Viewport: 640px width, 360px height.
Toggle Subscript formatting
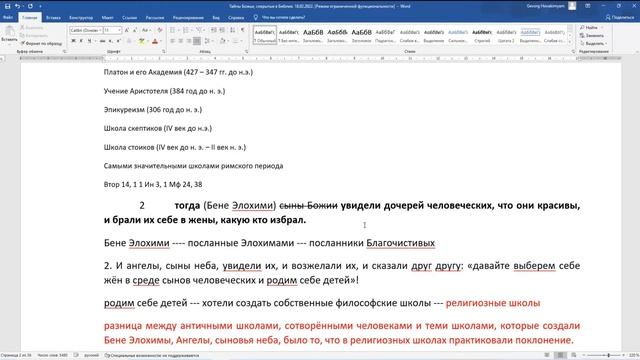click(x=111, y=41)
